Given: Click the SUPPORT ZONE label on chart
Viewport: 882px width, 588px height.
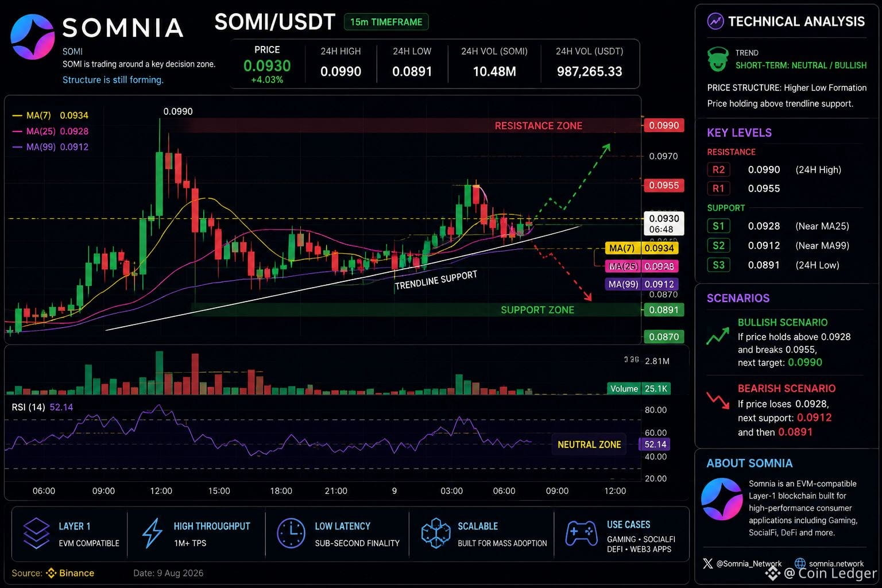Looking at the screenshot, I should pos(537,310).
